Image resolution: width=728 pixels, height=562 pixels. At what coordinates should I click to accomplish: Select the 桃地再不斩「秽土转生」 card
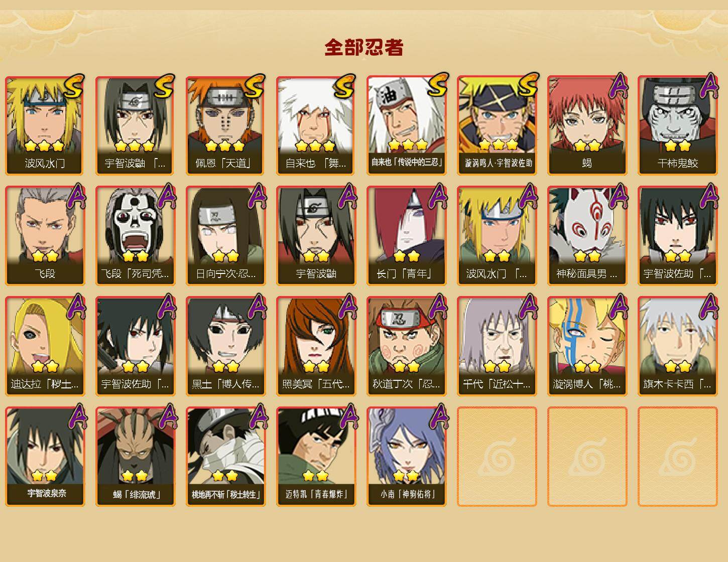click(x=226, y=457)
